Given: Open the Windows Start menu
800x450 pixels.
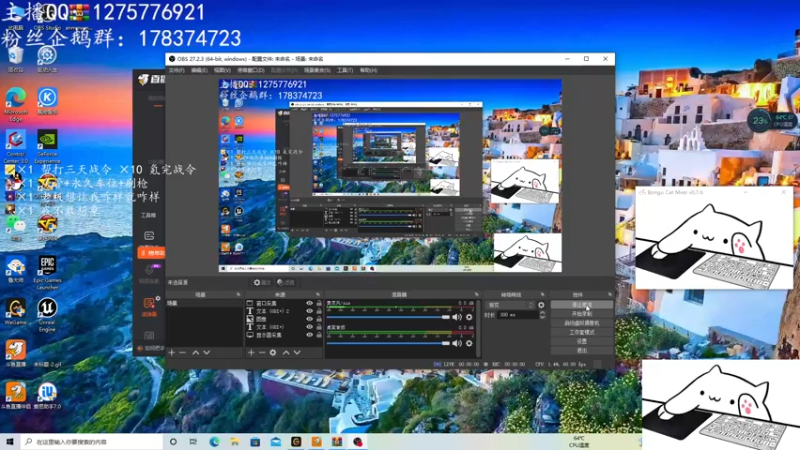Looking at the screenshot, I should tap(10, 441).
